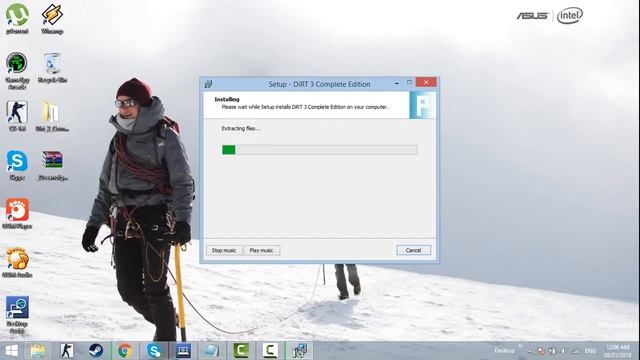This screenshot has height=360, width=640.
Task: Select the GOM Audio desktop shortcut
Action: pyautogui.click(x=17, y=262)
